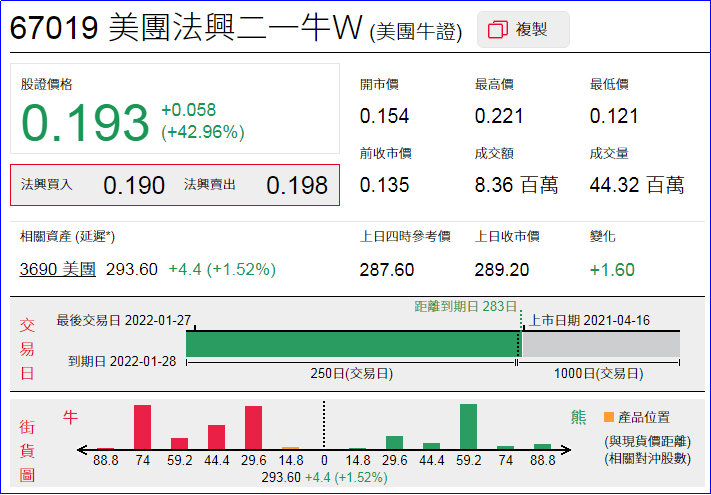This screenshot has width=711, height=495.
Task: Click the 最後交易日 2022-01-27 label
Action: click(x=123, y=320)
